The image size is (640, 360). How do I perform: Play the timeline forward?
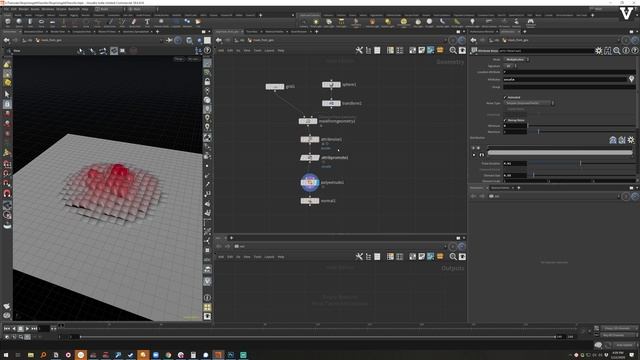(x=27, y=328)
